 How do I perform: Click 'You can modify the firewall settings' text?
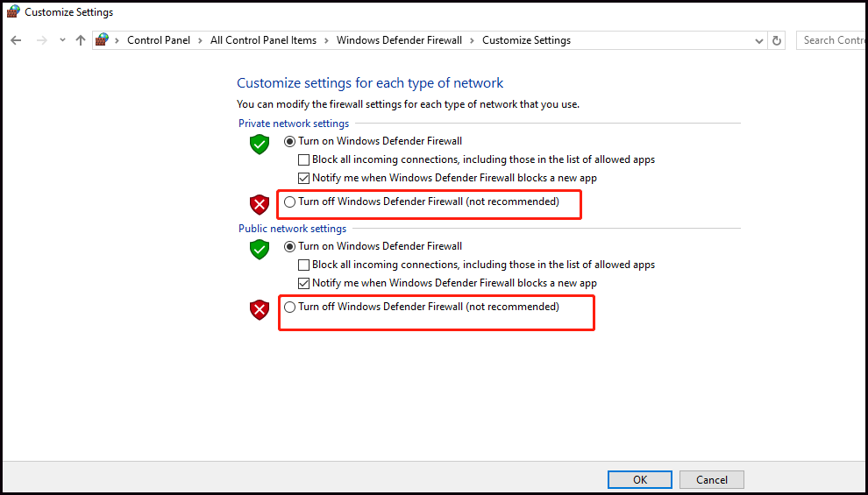[x=408, y=104]
